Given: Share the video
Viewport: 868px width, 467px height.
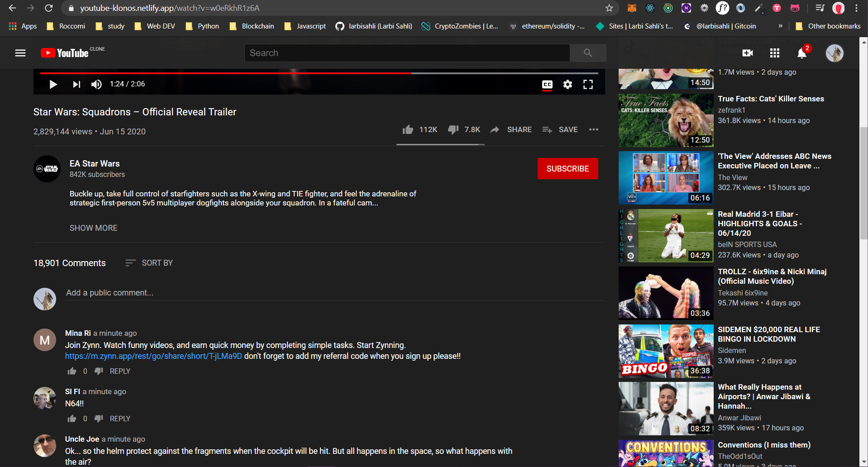Looking at the screenshot, I should (511, 130).
